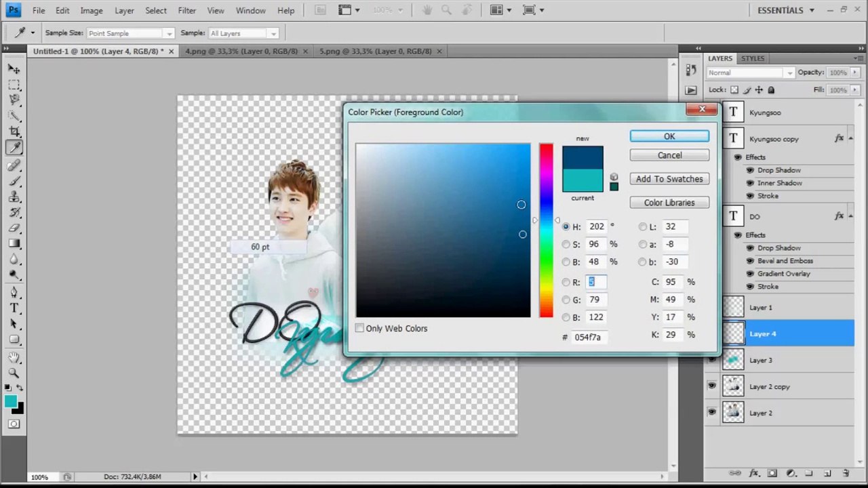This screenshot has width=868, height=488.
Task: Collapse effects of DO layer
Action: (851, 216)
